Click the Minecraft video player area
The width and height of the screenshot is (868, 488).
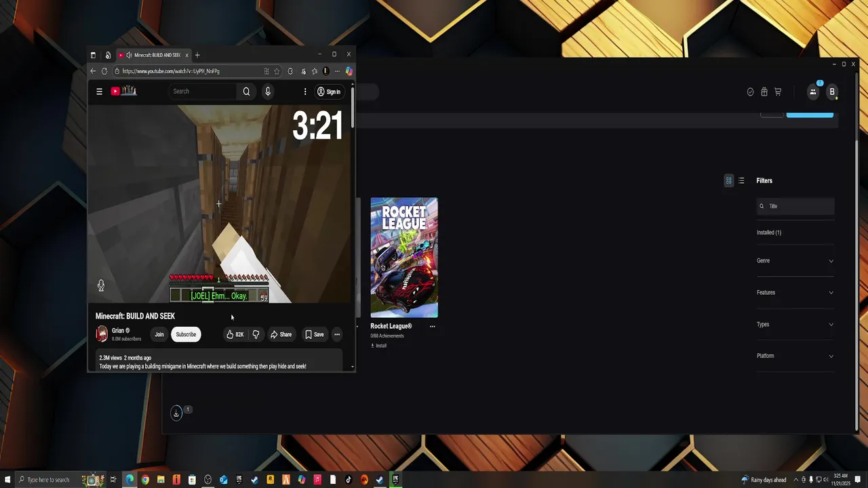point(220,204)
